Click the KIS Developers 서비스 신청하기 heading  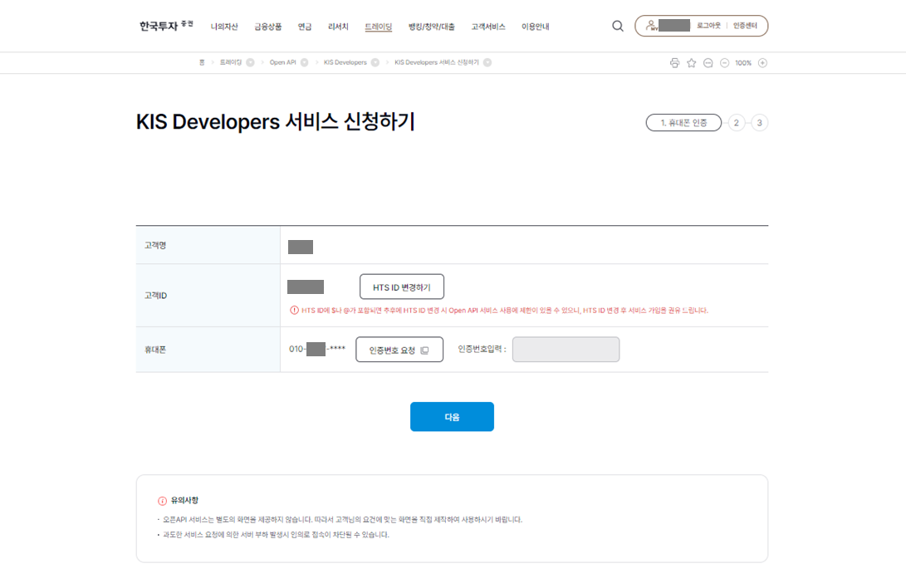(x=276, y=122)
